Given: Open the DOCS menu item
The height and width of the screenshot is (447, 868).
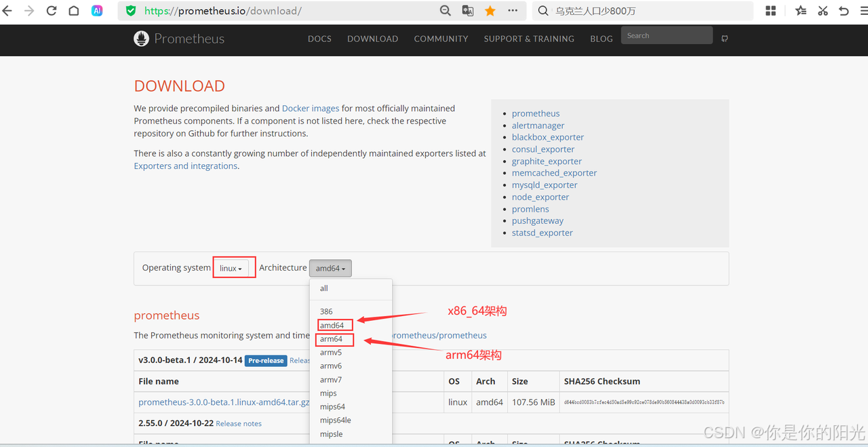Looking at the screenshot, I should click(x=319, y=39).
